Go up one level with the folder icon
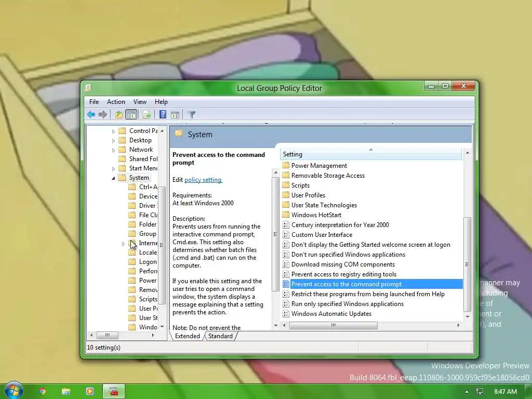 pos(118,115)
